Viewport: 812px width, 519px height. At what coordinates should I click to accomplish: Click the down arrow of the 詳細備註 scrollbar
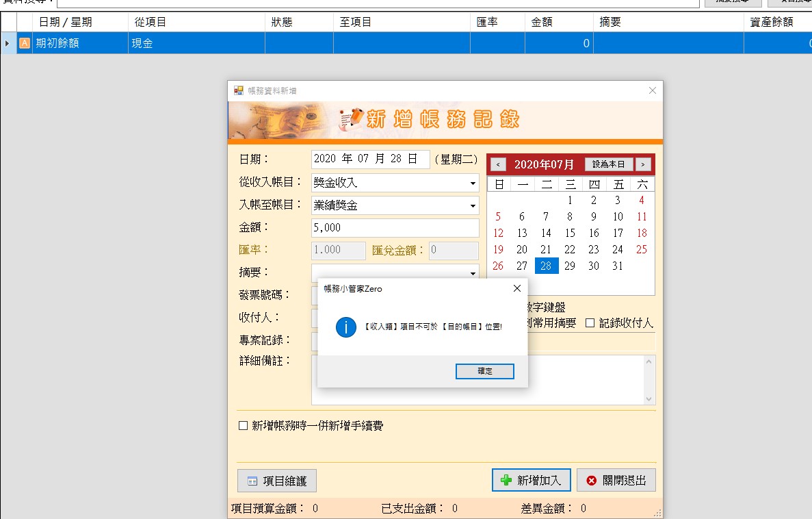point(649,398)
